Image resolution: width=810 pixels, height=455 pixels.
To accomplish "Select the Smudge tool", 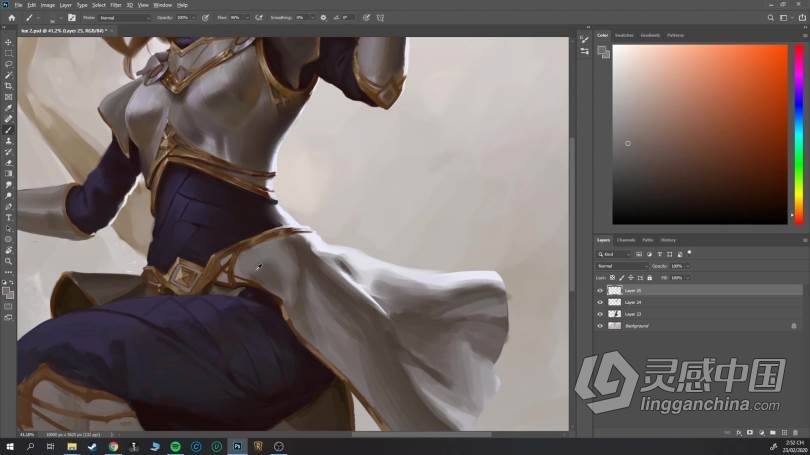I will tap(8, 184).
